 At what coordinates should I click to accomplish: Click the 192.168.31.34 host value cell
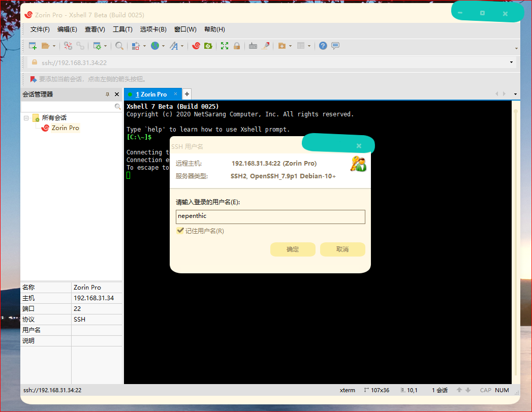click(97, 298)
